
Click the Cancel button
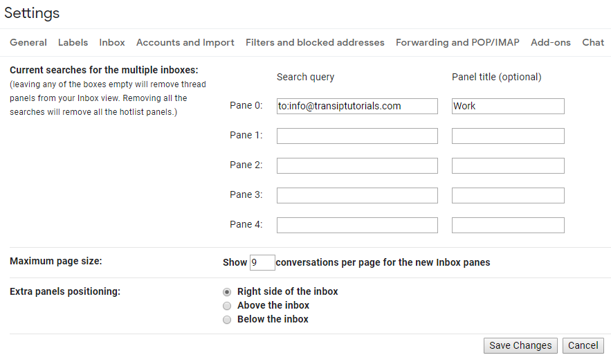pos(583,345)
